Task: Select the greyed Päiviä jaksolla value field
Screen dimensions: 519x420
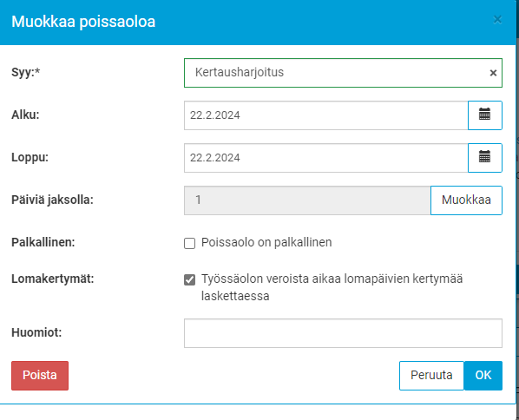Action: click(x=307, y=200)
